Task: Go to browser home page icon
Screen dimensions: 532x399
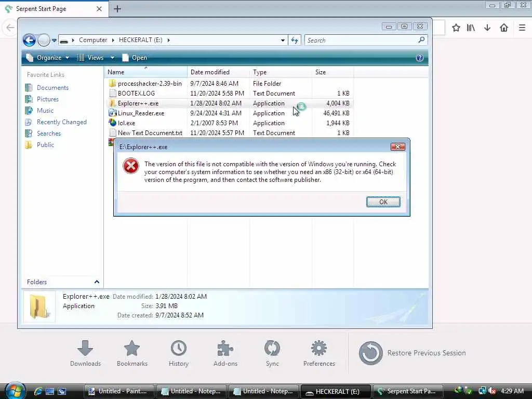Action: (x=504, y=28)
